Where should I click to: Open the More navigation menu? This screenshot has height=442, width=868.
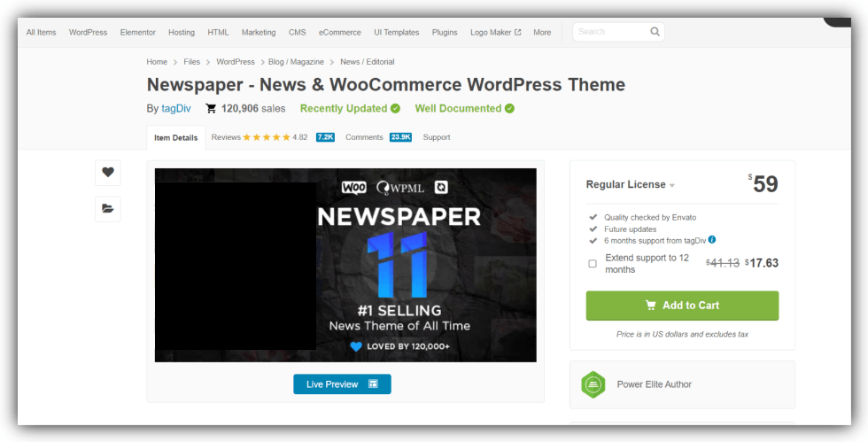pyautogui.click(x=542, y=32)
